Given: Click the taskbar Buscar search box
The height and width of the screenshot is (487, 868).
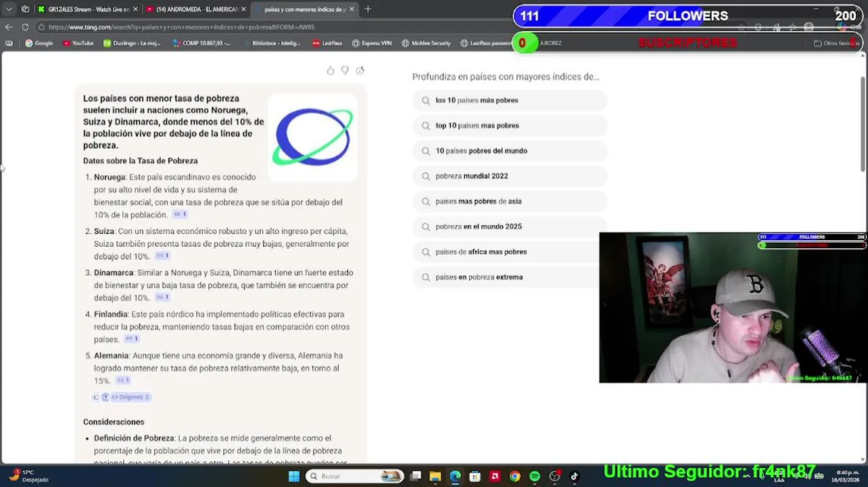Looking at the screenshot, I should point(354,476).
